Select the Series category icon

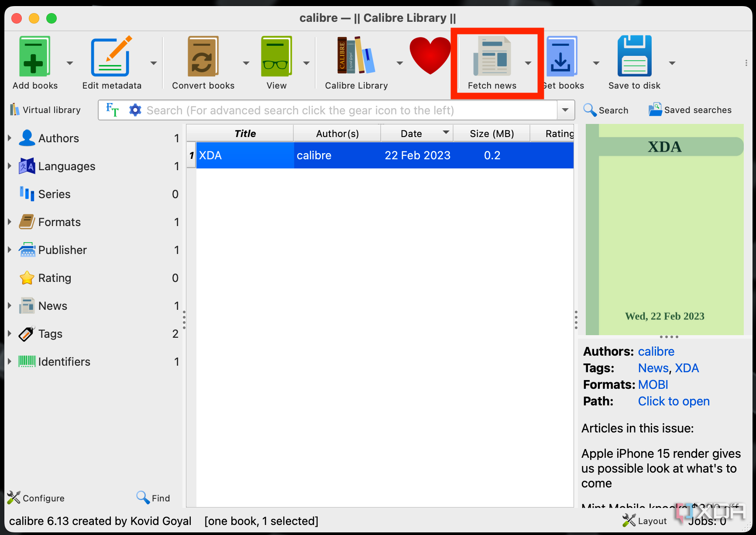(x=27, y=194)
